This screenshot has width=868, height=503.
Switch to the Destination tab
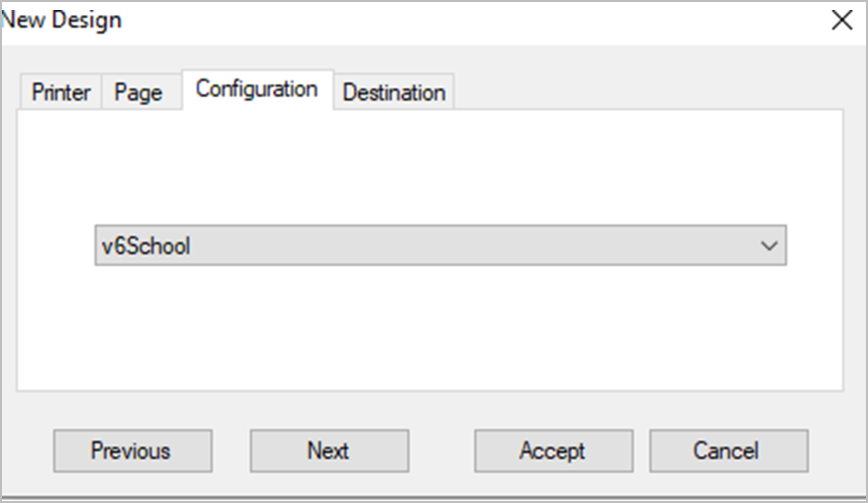(x=394, y=92)
